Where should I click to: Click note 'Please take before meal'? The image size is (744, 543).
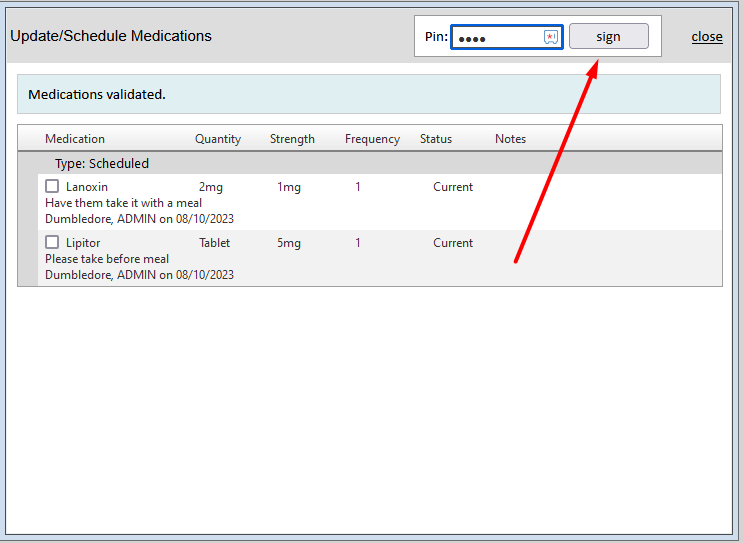pos(107,259)
